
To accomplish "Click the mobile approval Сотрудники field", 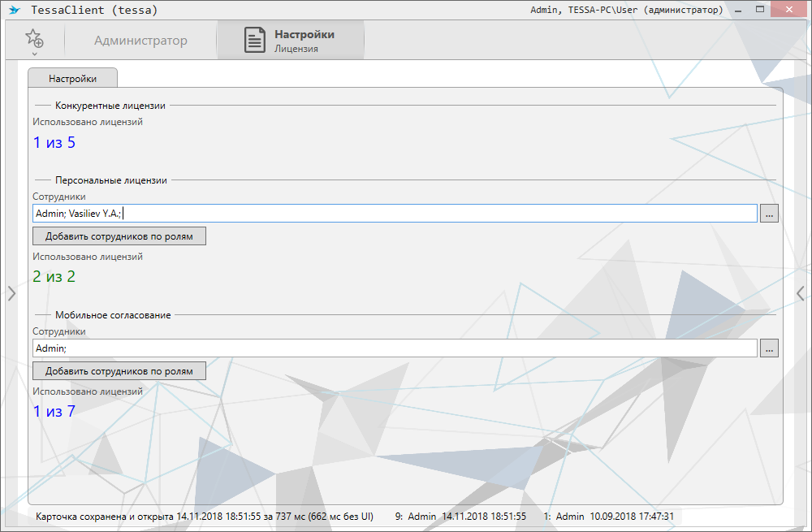I will pyautogui.click(x=395, y=348).
